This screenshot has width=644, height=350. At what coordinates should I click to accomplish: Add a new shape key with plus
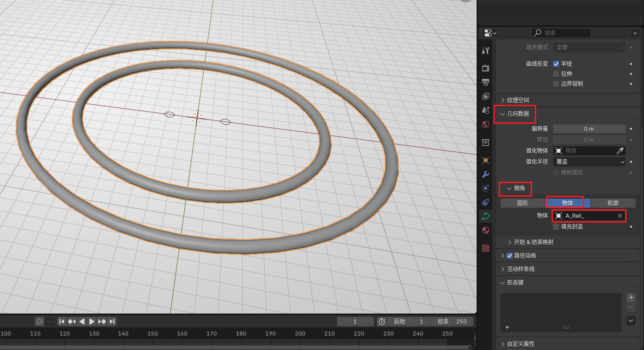(x=631, y=297)
